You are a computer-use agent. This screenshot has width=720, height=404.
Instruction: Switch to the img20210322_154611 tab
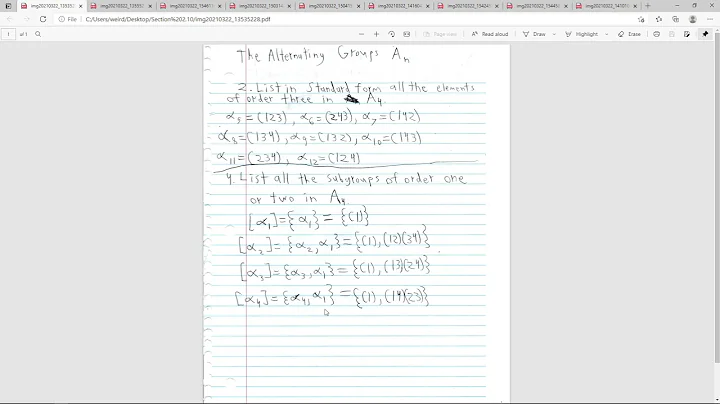coord(190,6)
